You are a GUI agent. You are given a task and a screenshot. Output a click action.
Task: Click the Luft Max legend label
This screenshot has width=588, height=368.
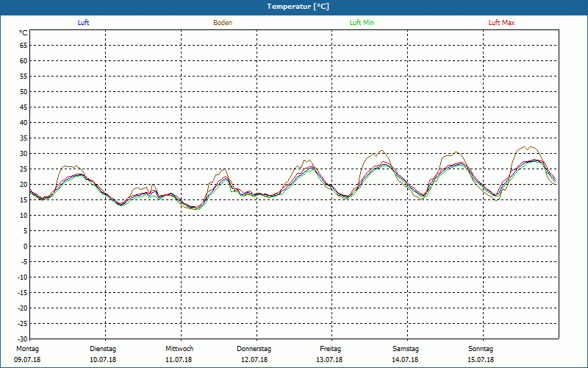pyautogui.click(x=501, y=23)
